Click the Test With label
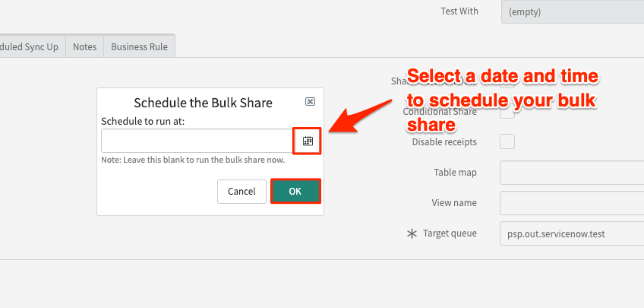This screenshot has width=644, height=308. pyautogui.click(x=459, y=11)
